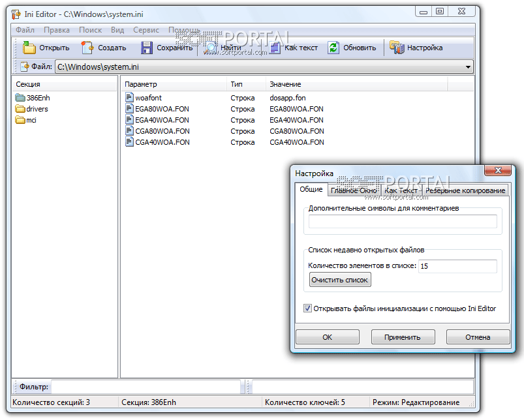Click status bar text Режим: Редактирование
Screen dimensions: 524x420
pos(416,402)
